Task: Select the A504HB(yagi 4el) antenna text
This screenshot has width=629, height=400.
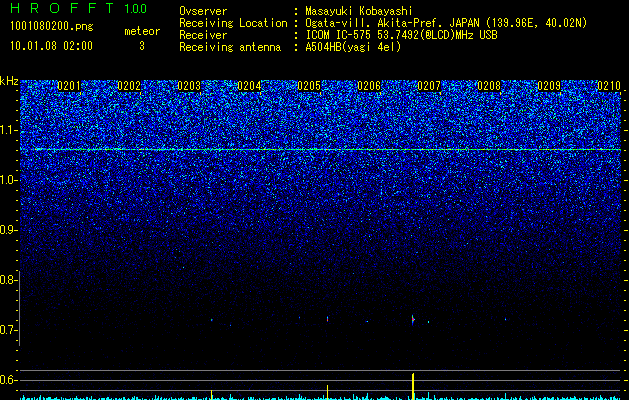Action: tap(353, 47)
